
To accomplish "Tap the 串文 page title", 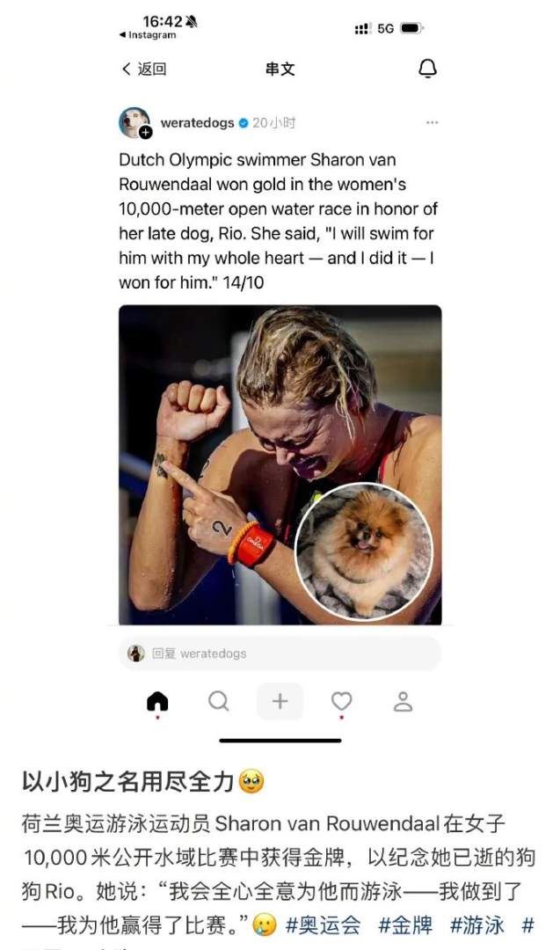I will [280, 69].
